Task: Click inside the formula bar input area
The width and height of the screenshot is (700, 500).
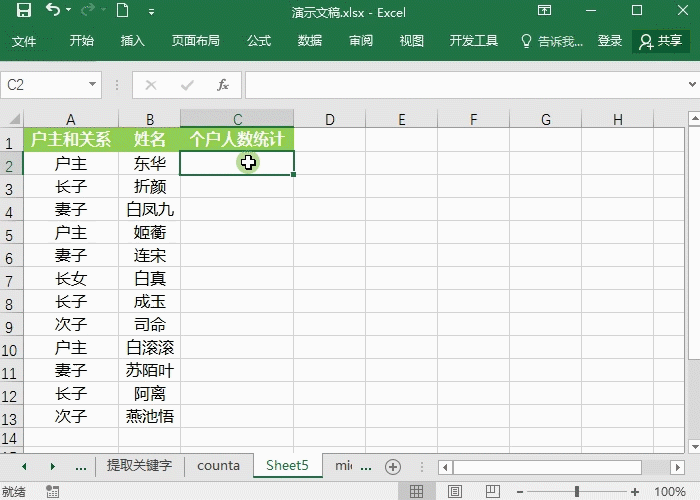Action: (464, 85)
